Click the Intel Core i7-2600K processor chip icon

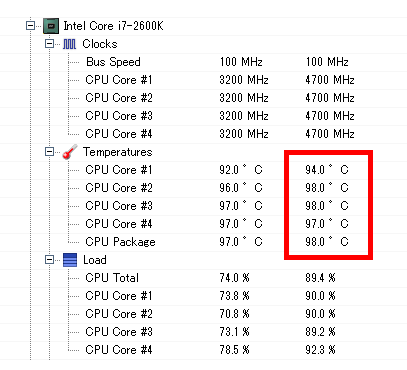pos(51,26)
